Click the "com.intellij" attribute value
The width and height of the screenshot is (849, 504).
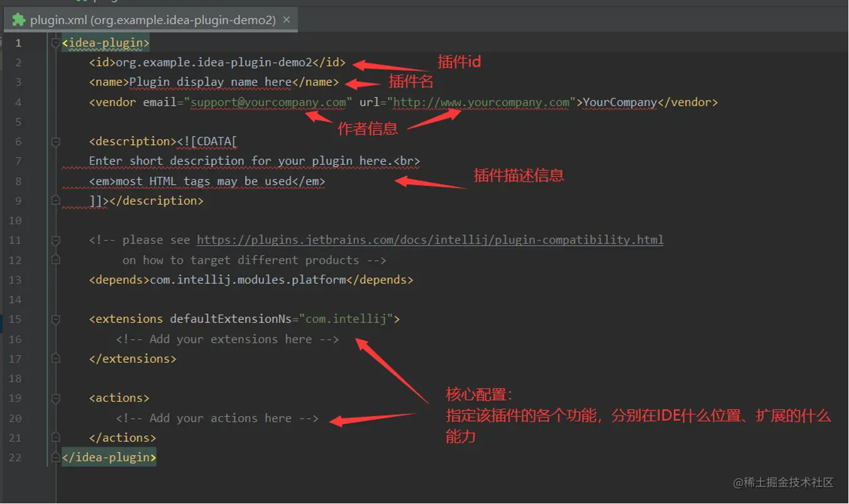pyautogui.click(x=346, y=319)
